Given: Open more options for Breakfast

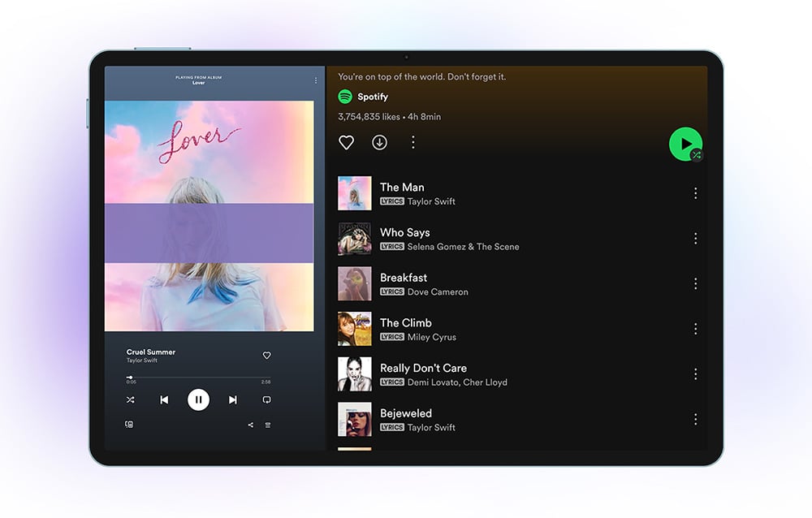Looking at the screenshot, I should click(x=695, y=283).
